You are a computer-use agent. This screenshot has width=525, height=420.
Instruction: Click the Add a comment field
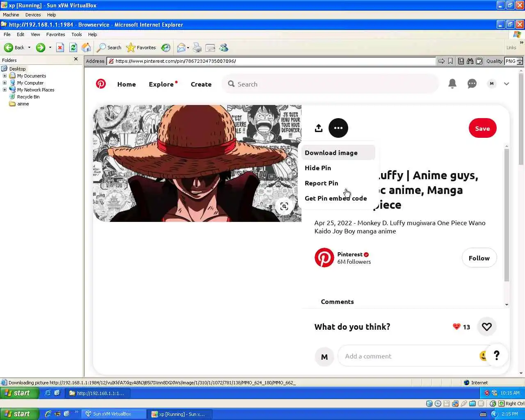click(410, 356)
